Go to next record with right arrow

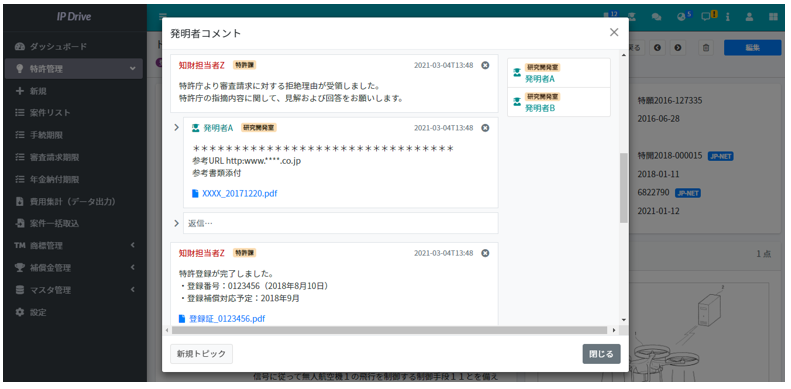click(677, 48)
